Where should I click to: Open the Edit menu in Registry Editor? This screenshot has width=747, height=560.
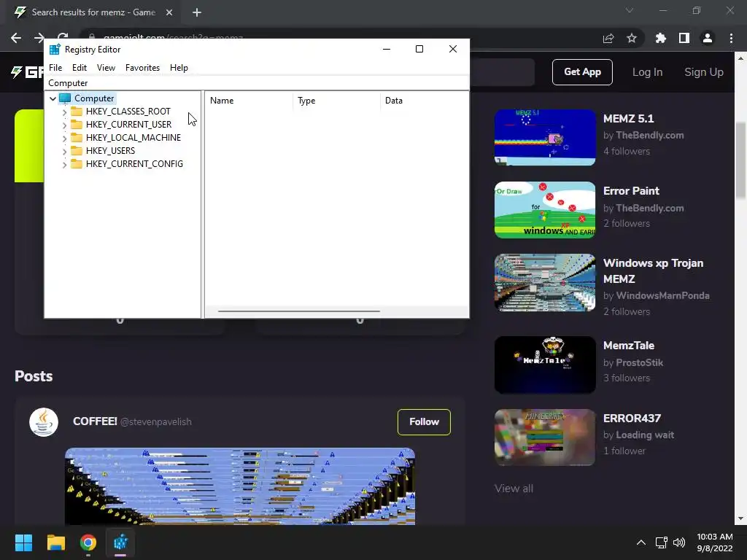pyautogui.click(x=79, y=68)
